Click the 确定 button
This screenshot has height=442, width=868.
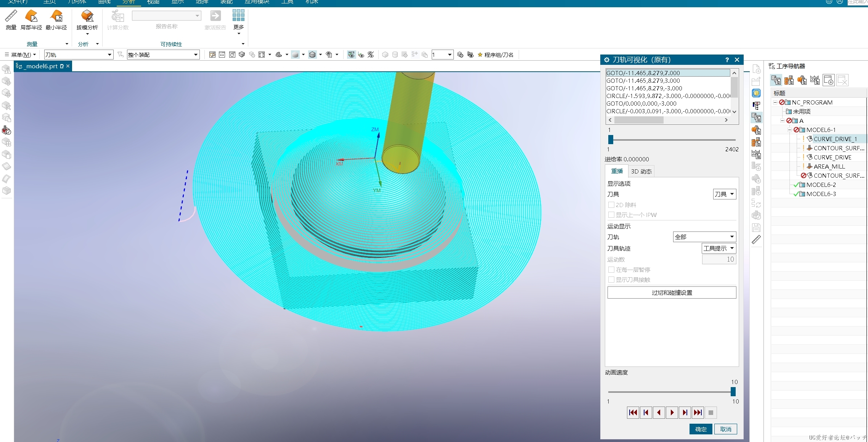701,429
